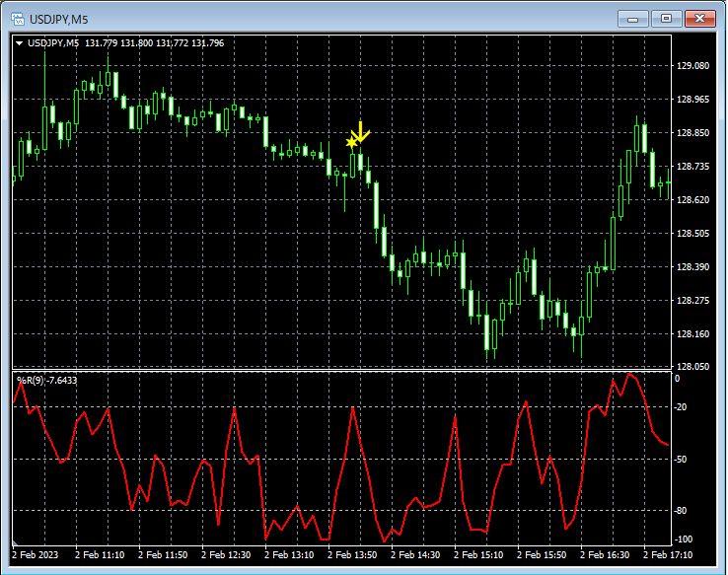Click the -20 level on %R scale
The height and width of the screenshot is (575, 728).
(681, 407)
